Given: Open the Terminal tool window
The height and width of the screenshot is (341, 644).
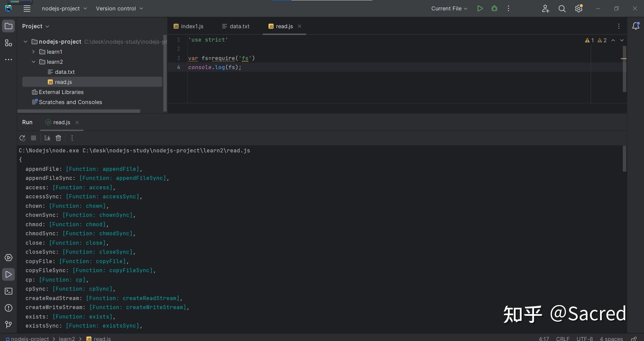Looking at the screenshot, I should 9,291.
